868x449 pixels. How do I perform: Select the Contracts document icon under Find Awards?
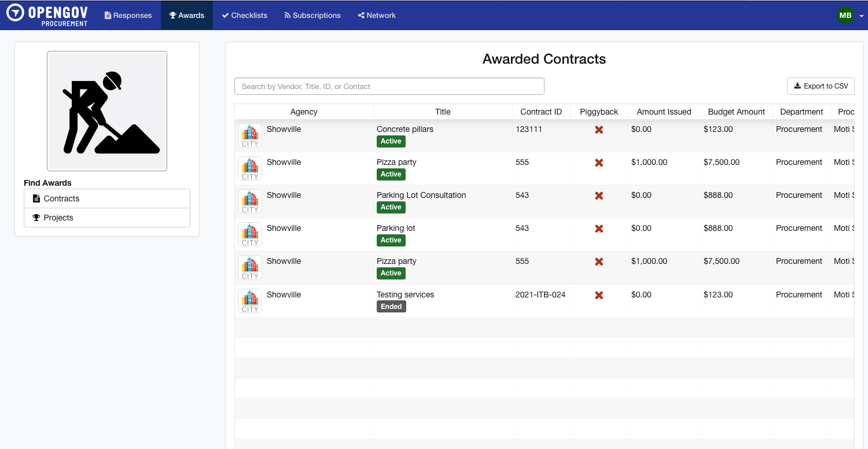[x=37, y=198]
